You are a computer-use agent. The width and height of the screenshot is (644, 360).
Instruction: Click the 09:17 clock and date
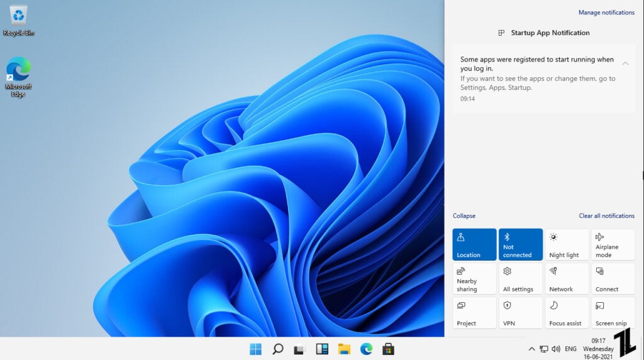(x=599, y=349)
